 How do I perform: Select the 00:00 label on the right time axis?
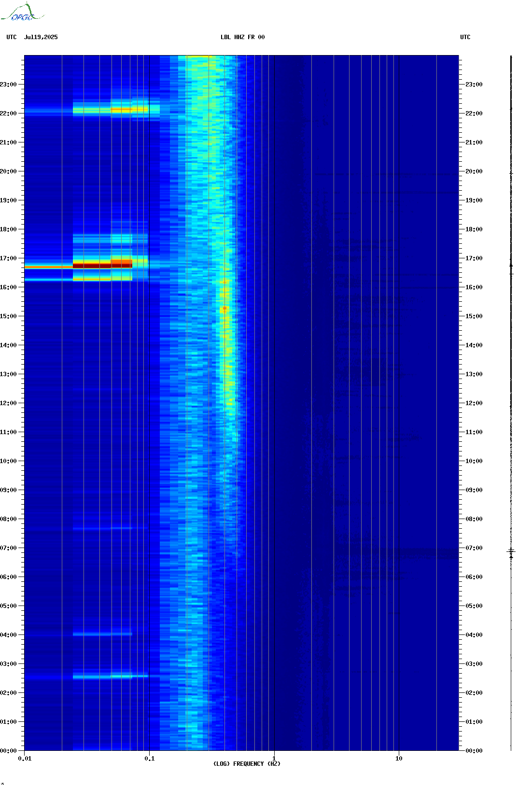[x=474, y=751]
